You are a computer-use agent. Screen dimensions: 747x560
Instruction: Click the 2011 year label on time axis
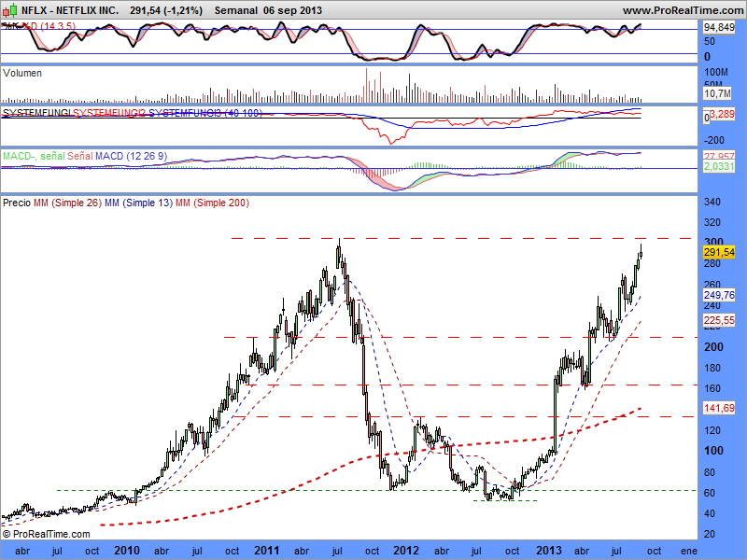pos(267,551)
